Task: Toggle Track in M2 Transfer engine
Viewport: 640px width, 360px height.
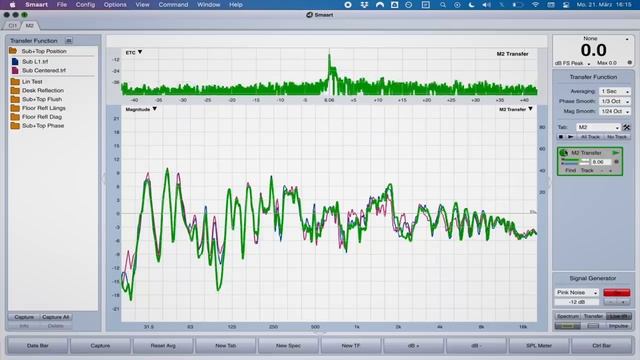Action: pos(587,170)
